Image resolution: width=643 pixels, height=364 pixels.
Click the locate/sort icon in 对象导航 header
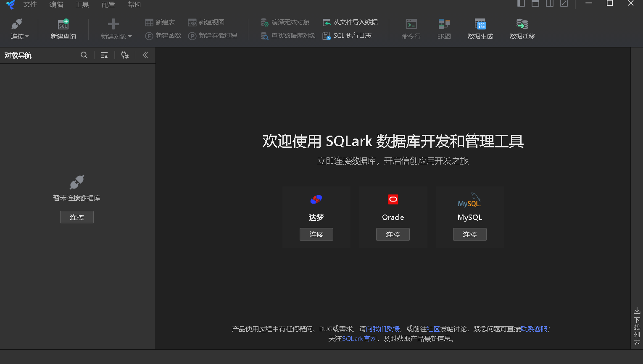tap(105, 55)
